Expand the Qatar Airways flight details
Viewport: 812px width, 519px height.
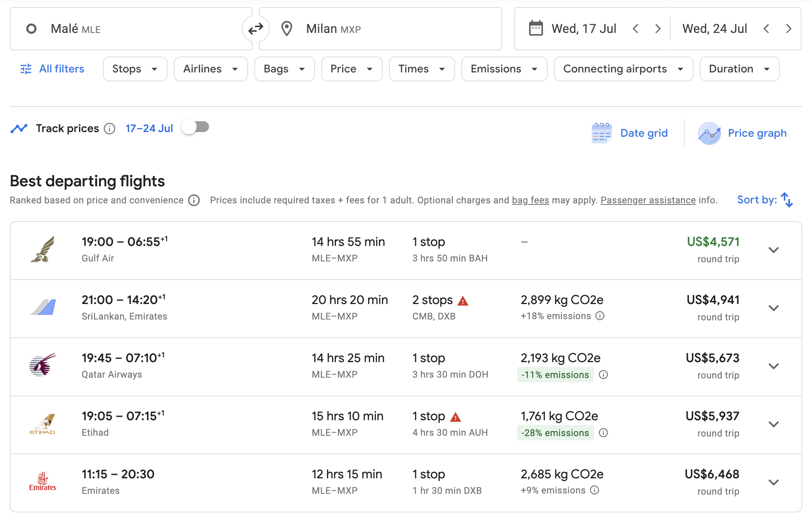(x=773, y=366)
